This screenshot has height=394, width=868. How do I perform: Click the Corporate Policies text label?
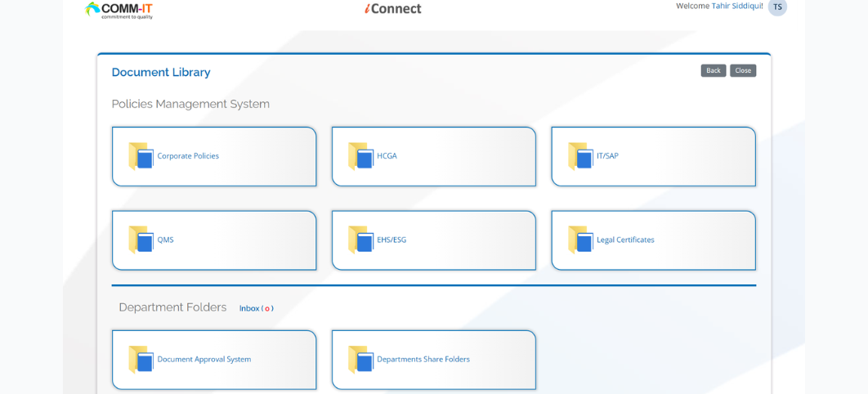(x=188, y=156)
